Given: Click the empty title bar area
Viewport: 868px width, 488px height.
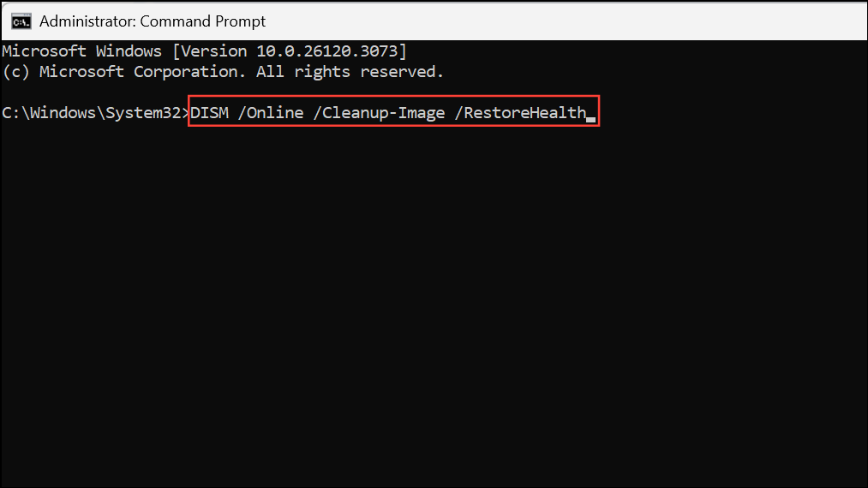Looking at the screenshot, I should click(565, 21).
